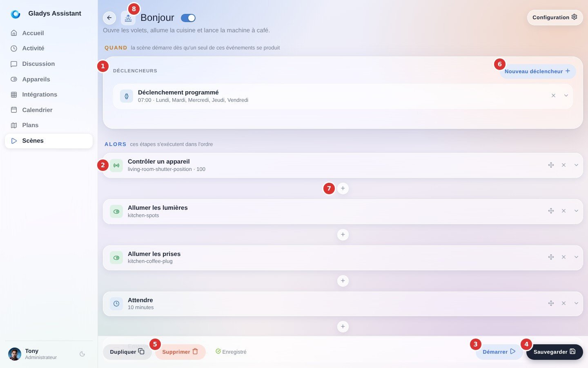This screenshot has width=588, height=368.
Task: Click the Attendre clock icon
Action: 116,304
